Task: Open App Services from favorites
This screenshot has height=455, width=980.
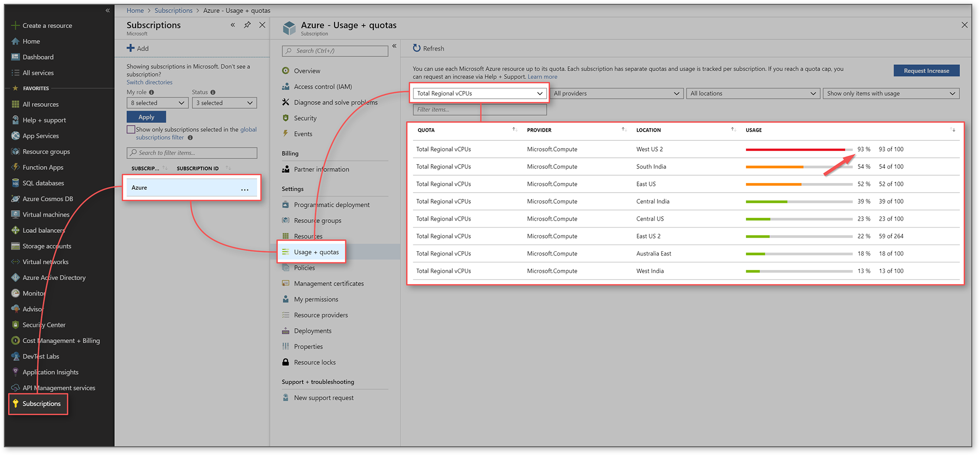Action: point(41,136)
